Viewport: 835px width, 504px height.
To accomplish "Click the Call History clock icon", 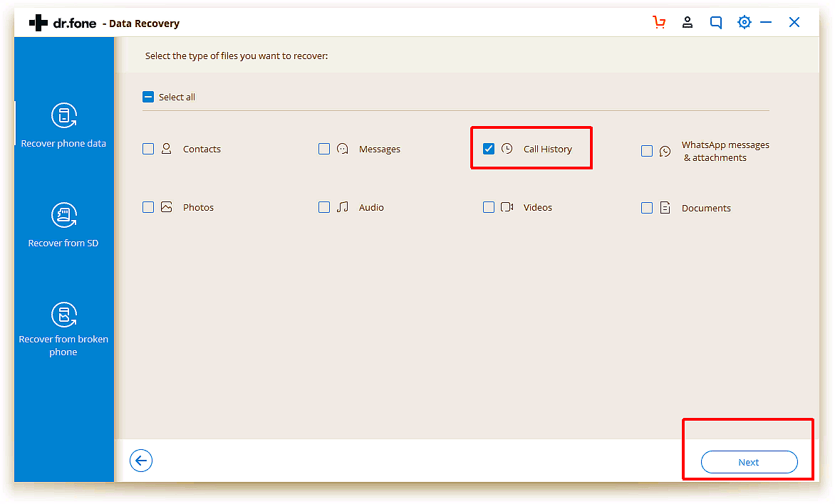I will pos(507,149).
